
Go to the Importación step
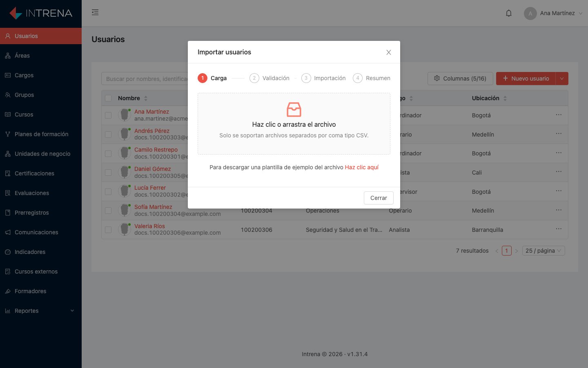(323, 78)
